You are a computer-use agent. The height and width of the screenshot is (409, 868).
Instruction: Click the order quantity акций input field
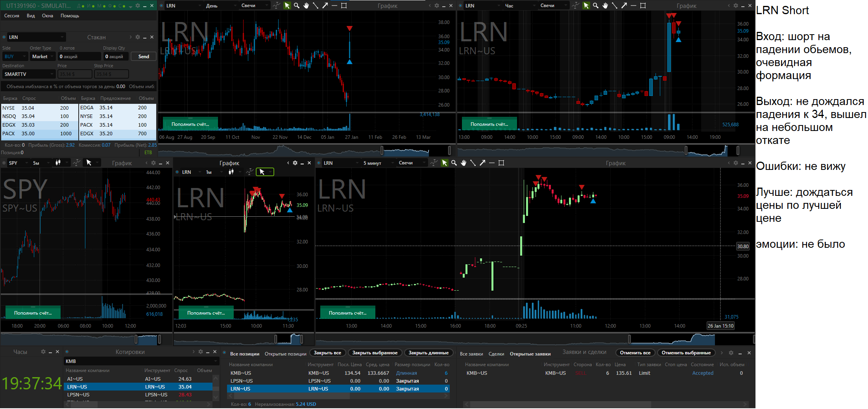coord(79,57)
